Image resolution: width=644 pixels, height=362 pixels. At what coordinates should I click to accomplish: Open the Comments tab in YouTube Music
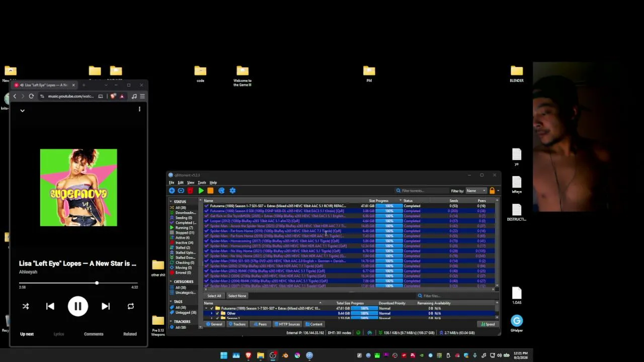pos(94,334)
